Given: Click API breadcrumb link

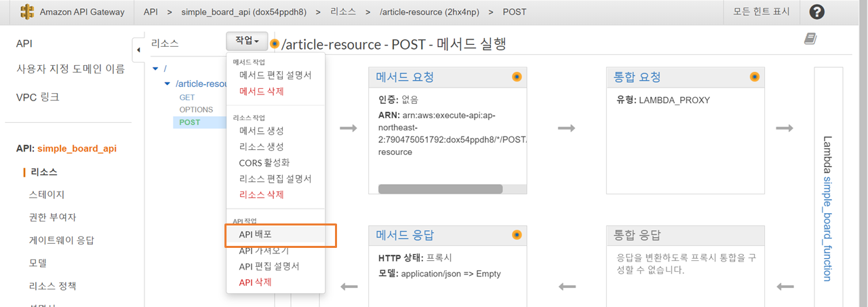Looking at the screenshot, I should pyautogui.click(x=151, y=12).
